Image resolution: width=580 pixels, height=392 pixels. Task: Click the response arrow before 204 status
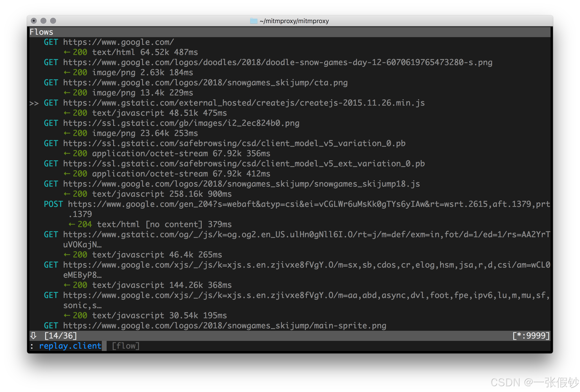[72, 224]
